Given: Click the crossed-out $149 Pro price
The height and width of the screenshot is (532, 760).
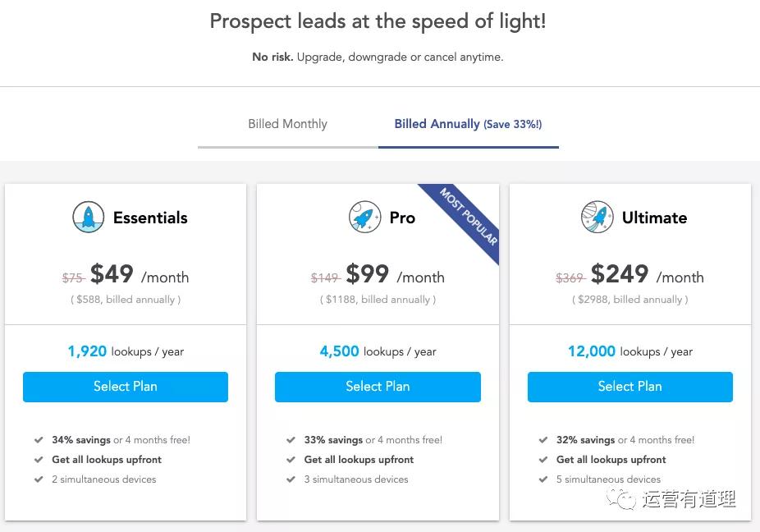Looking at the screenshot, I should [x=325, y=278].
